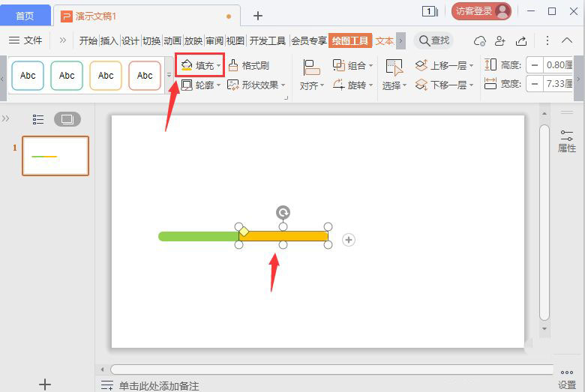
Task: Click the 选择 selection tool icon
Action: [x=394, y=68]
